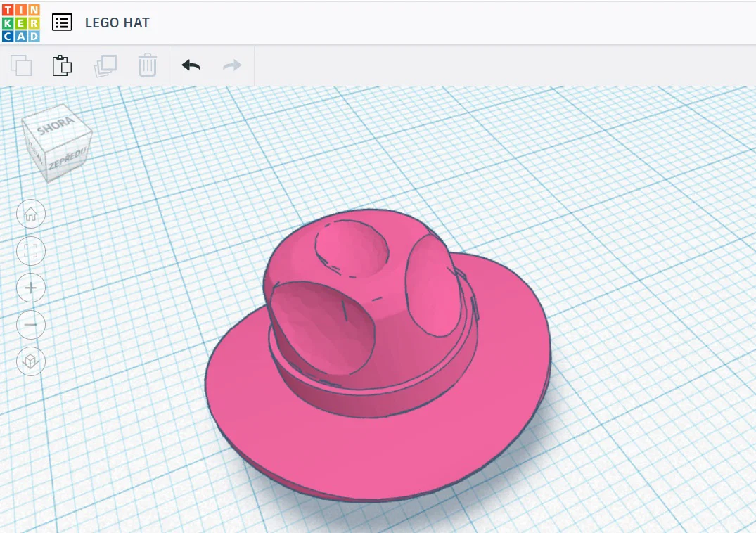
Task: Zoom in with the plus button
Action: pos(31,288)
